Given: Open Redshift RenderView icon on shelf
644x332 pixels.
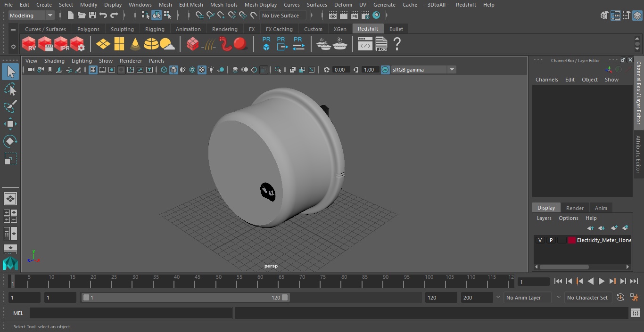Looking at the screenshot, I should tap(29, 44).
